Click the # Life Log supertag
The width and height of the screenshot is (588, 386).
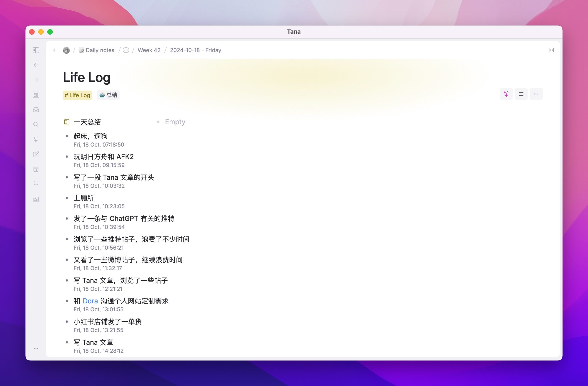[77, 95]
